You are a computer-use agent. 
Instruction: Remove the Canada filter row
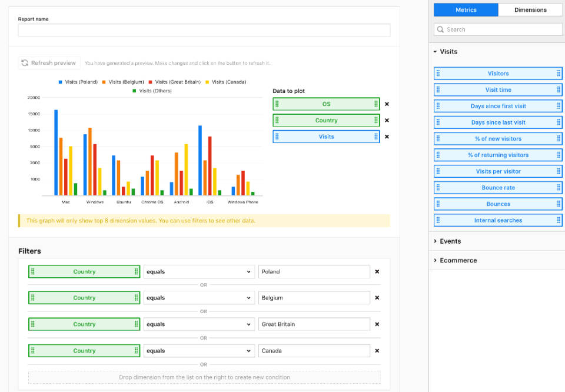[x=377, y=350]
